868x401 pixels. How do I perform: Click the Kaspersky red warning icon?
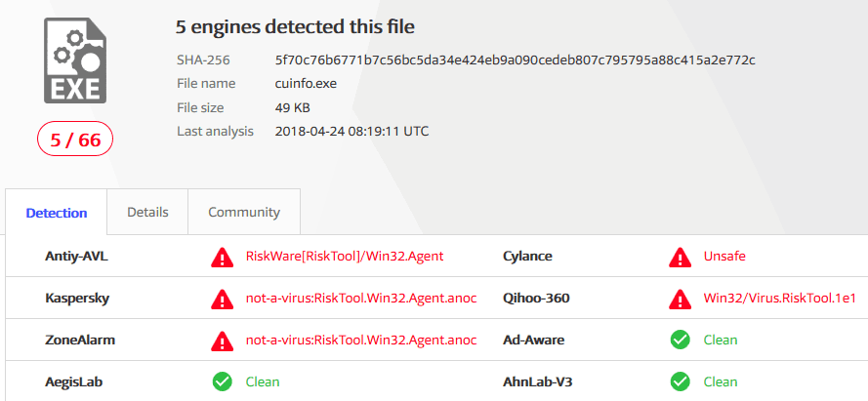[x=222, y=300]
